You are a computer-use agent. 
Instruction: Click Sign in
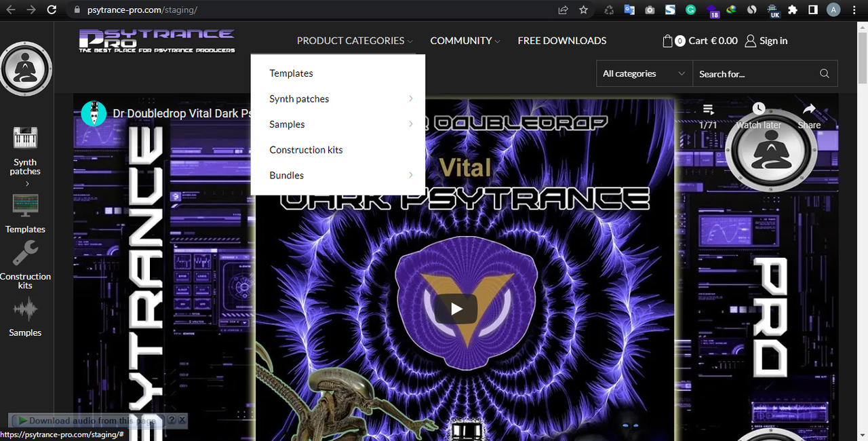tap(766, 41)
